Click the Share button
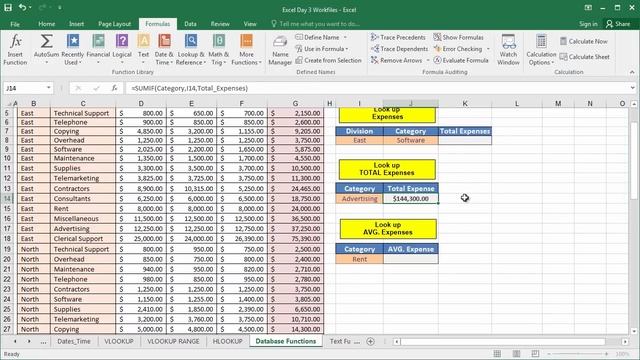 pos(618,24)
